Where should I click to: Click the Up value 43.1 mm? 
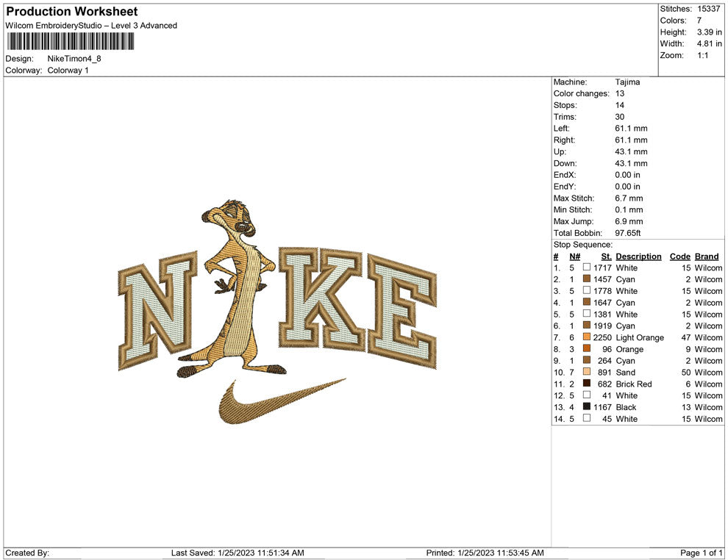(631, 151)
